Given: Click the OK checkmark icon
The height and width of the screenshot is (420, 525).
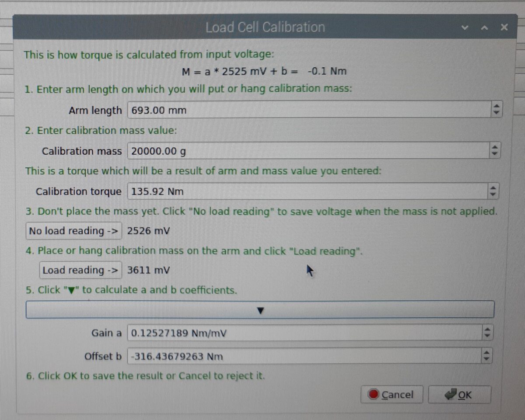Looking at the screenshot, I should [x=451, y=394].
